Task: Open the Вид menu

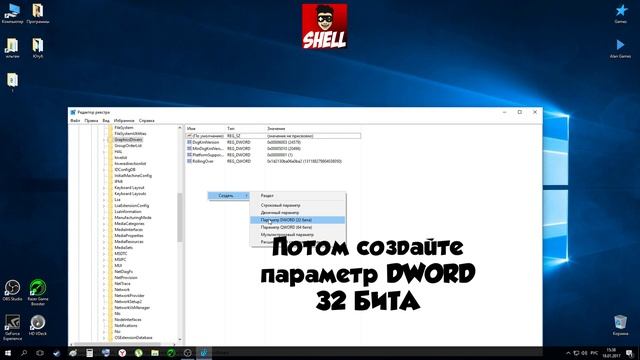Action: (106, 121)
